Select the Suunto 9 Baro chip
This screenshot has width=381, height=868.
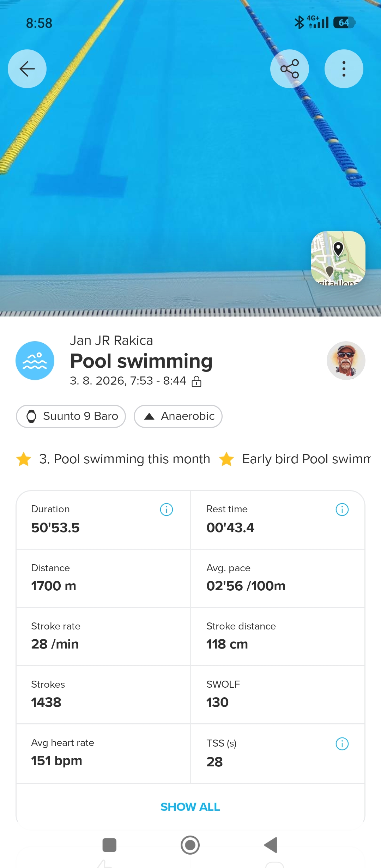(x=71, y=416)
